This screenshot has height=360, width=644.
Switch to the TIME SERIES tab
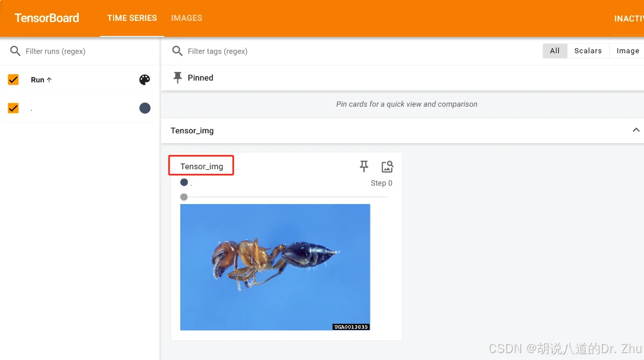coord(132,18)
